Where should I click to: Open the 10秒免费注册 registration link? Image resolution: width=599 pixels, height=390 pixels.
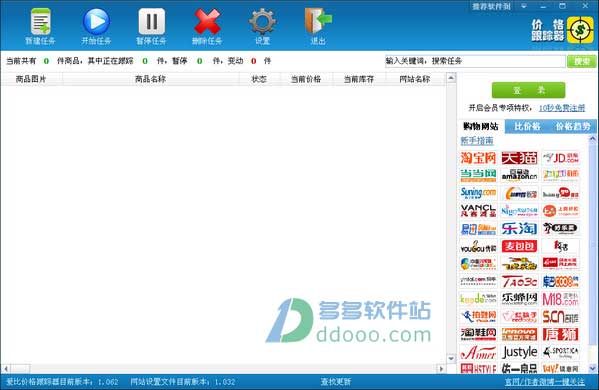click(562, 108)
